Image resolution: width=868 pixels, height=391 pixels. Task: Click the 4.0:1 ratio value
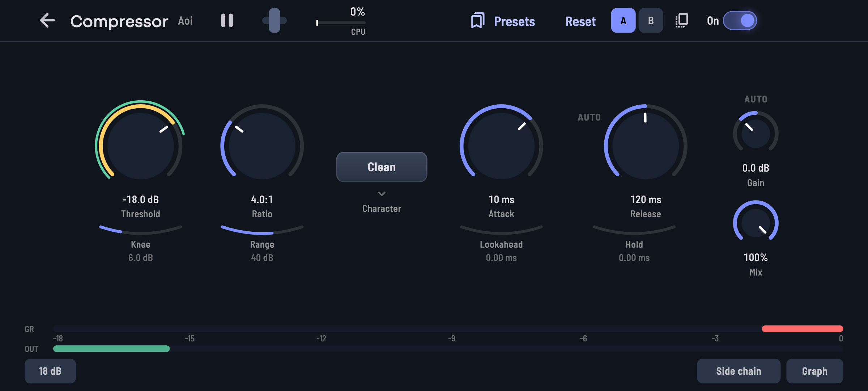[262, 199]
